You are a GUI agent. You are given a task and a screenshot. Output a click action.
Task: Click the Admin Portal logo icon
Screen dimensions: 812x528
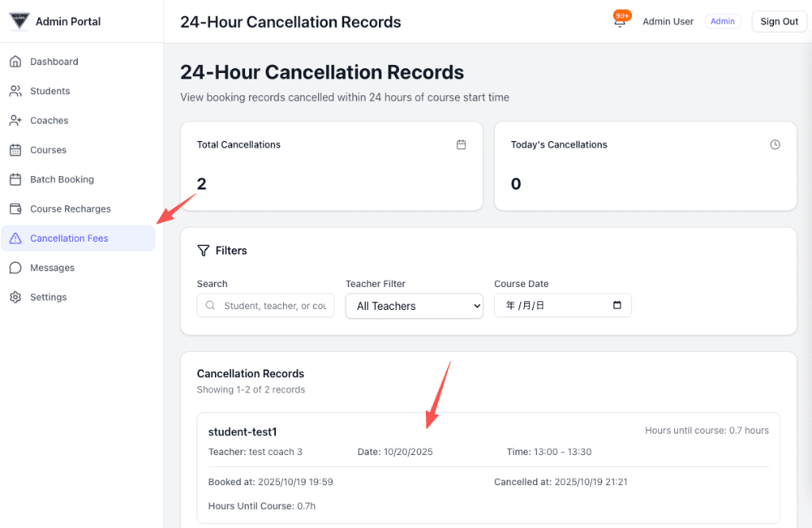19,21
